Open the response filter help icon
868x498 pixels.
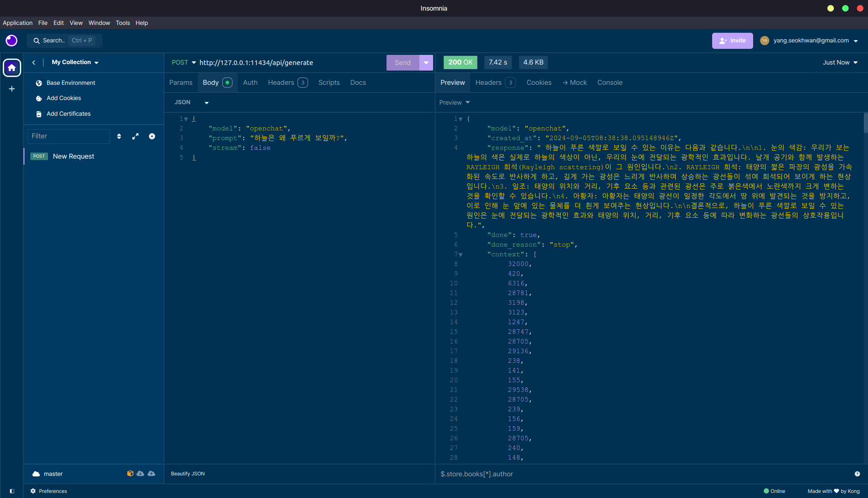[857, 474]
